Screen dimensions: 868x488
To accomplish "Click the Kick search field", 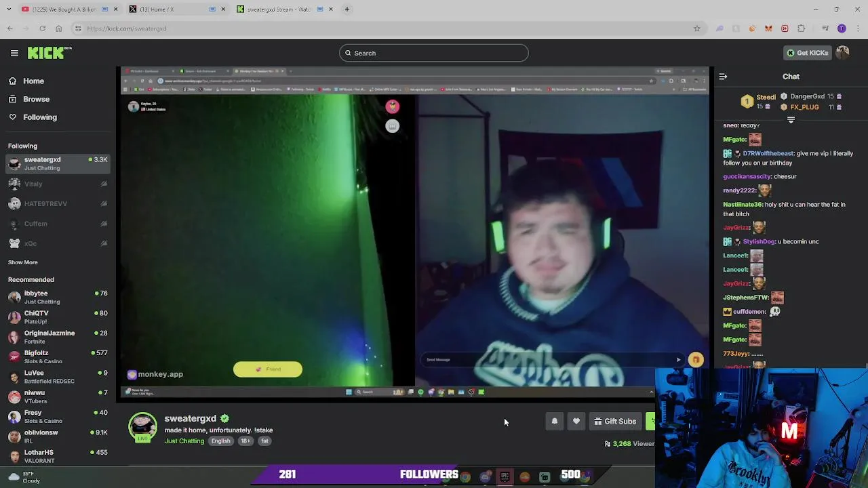I will (x=434, y=53).
